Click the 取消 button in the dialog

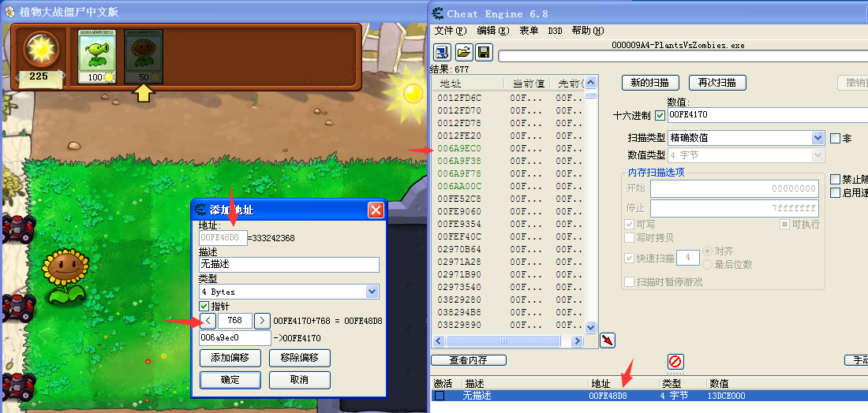click(300, 380)
